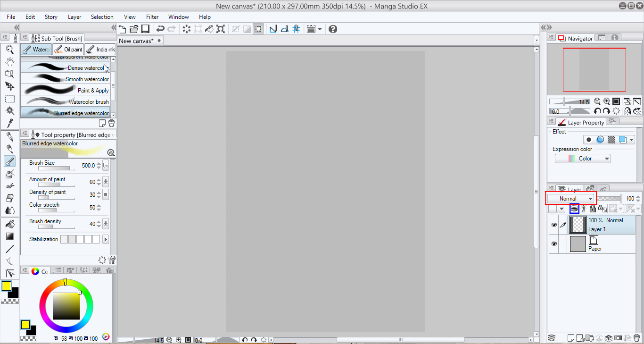Open Expression color dropdown showing Color
644x344 pixels.
tap(582, 159)
